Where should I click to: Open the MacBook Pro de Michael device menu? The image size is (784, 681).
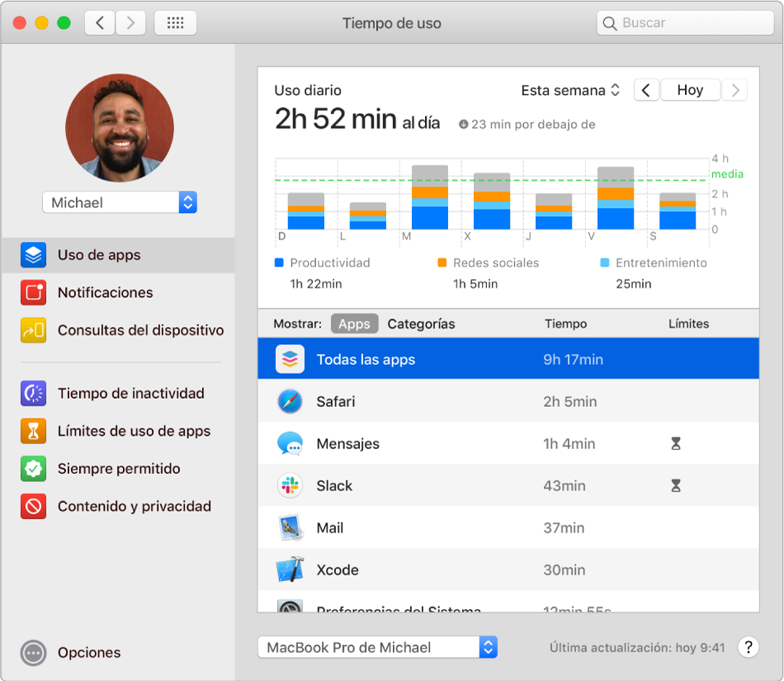377,647
